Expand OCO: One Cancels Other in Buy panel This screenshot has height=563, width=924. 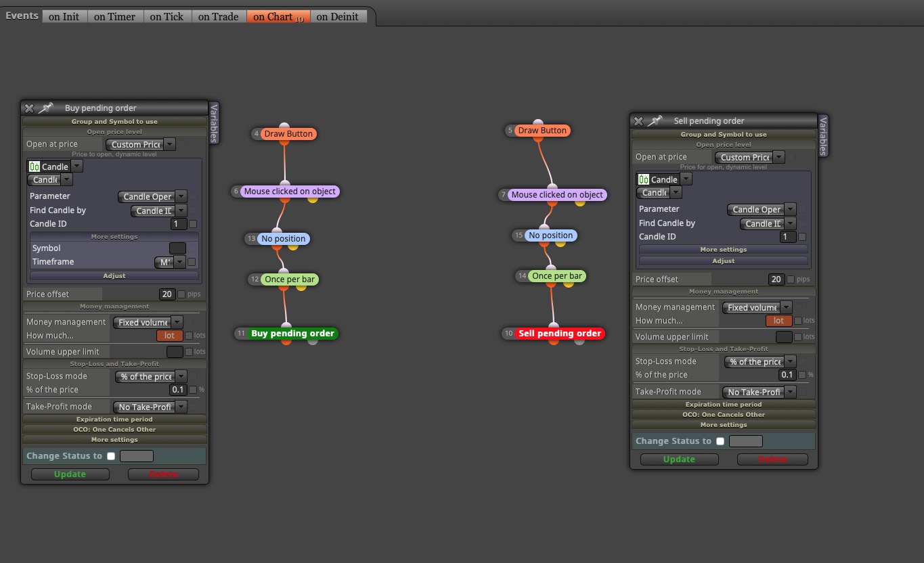pos(114,430)
